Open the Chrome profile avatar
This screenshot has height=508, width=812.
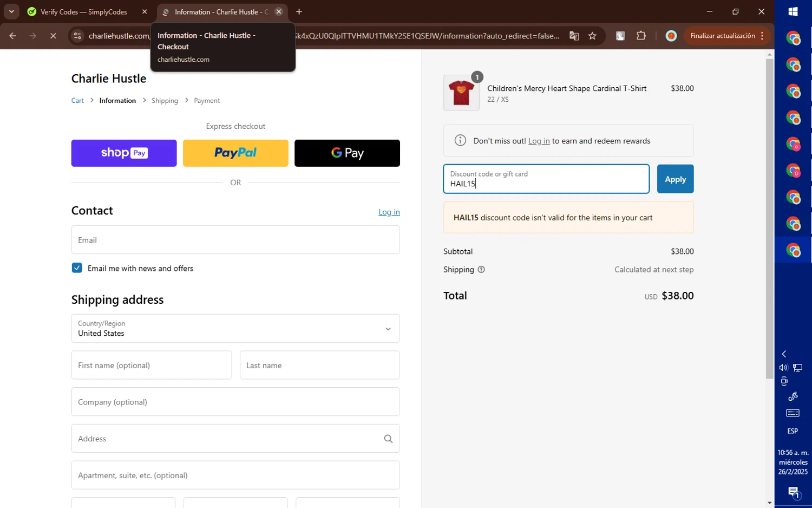coord(671,36)
